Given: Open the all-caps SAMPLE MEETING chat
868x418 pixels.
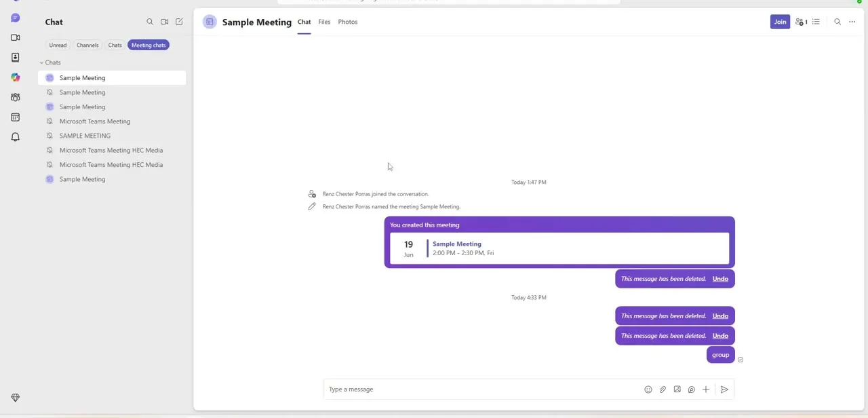Looking at the screenshot, I should tap(112, 136).
